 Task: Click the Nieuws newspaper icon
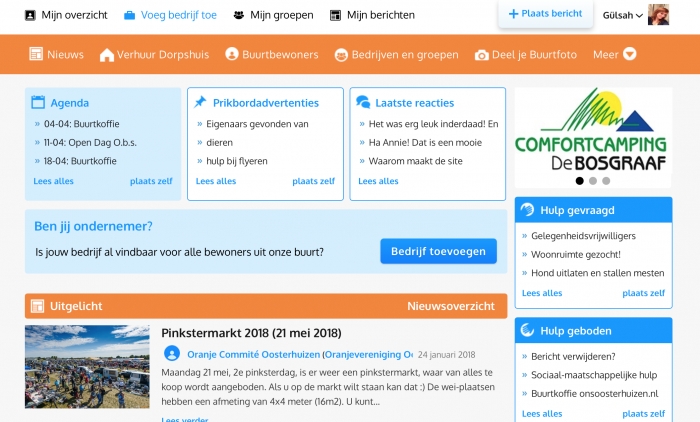[x=36, y=55]
